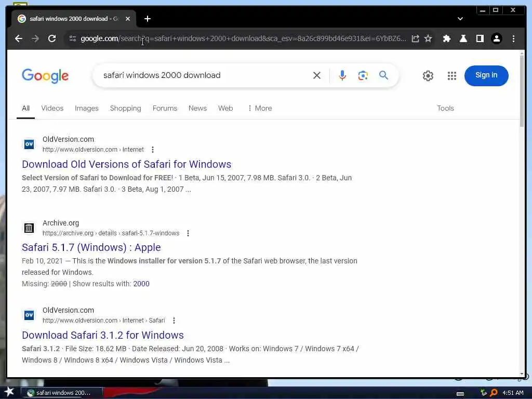Viewport: 532px width, 399px height.
Task: Open the Extensions puzzle icon
Action: click(447, 38)
